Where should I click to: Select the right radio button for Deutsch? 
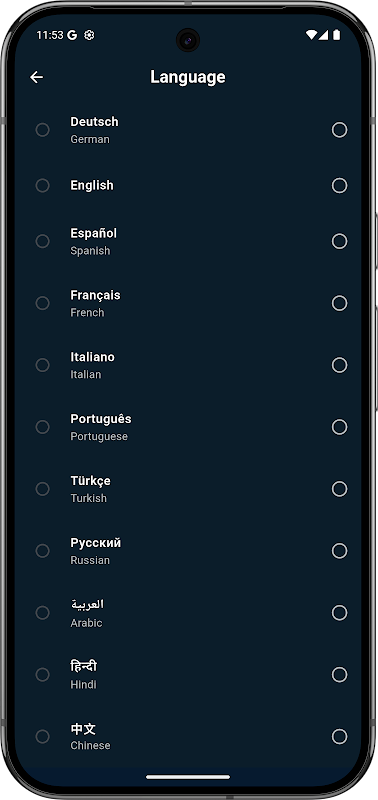pos(339,130)
